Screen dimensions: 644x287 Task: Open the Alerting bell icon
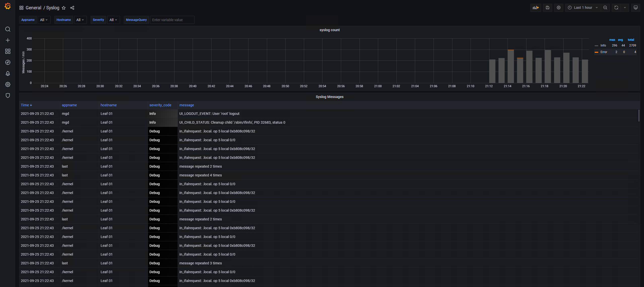coord(8,73)
